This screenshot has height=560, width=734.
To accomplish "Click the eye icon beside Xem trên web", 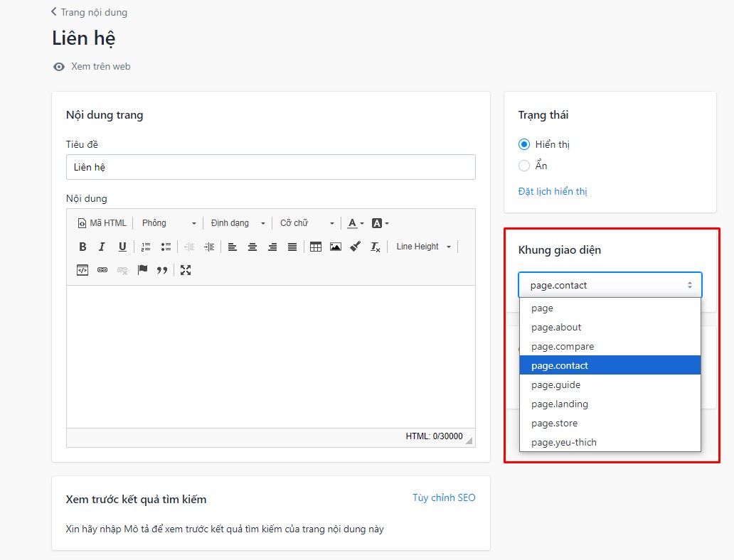I will [x=59, y=67].
